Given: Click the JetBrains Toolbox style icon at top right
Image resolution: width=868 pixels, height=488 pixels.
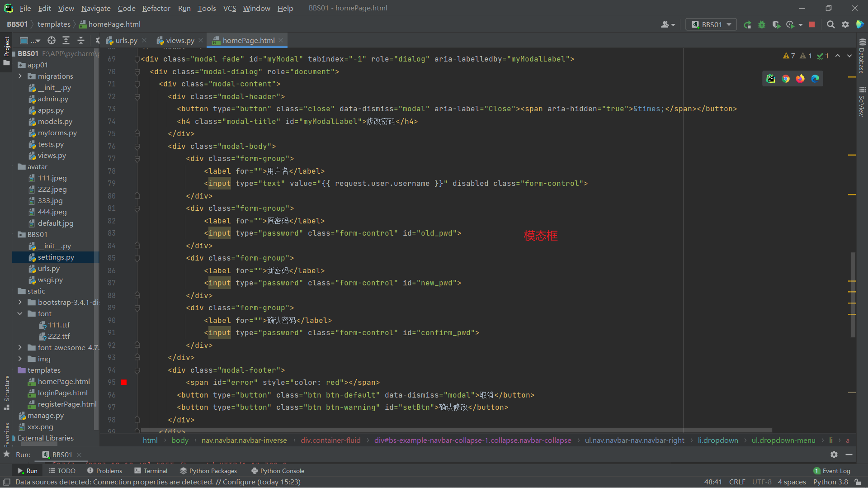Looking at the screenshot, I should point(860,24).
